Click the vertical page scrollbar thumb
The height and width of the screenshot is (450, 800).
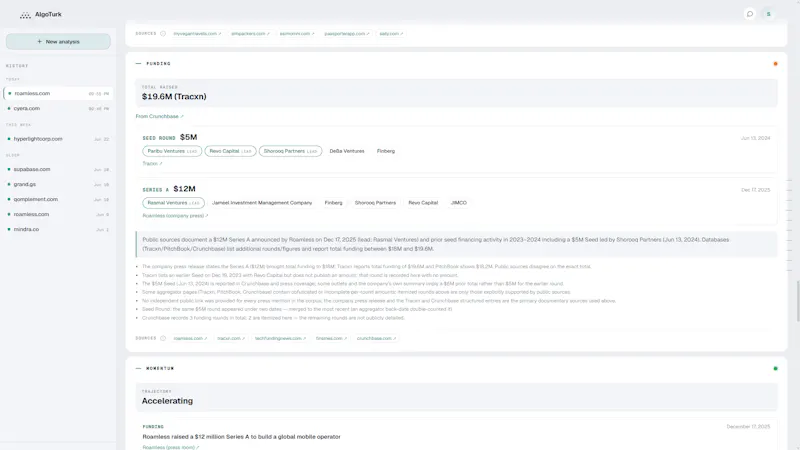pyautogui.click(x=798, y=301)
